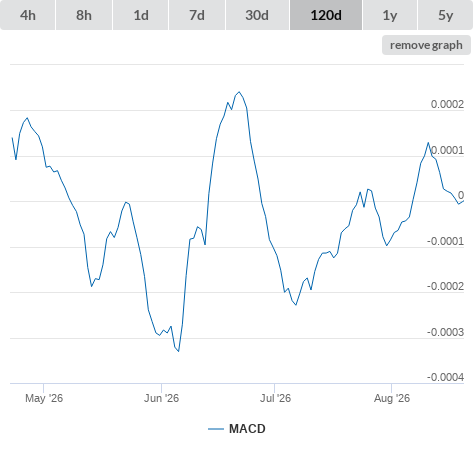
Task: Click the May '26 axis label
Action: (44, 398)
